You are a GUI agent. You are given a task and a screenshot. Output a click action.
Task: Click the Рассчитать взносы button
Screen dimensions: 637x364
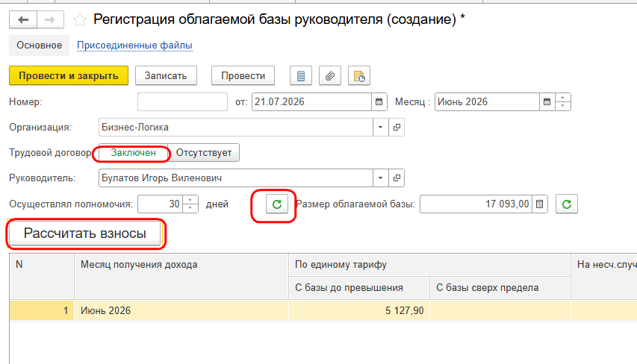pyautogui.click(x=85, y=233)
